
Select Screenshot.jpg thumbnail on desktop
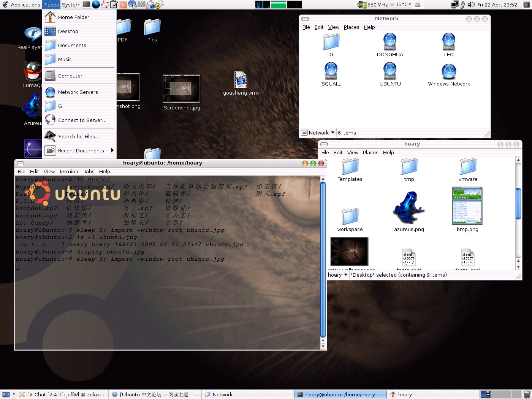(x=182, y=93)
